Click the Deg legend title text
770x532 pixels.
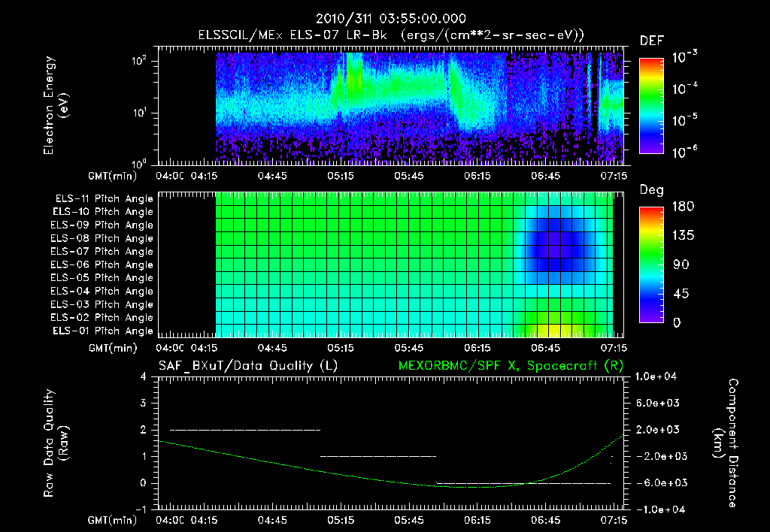point(652,190)
